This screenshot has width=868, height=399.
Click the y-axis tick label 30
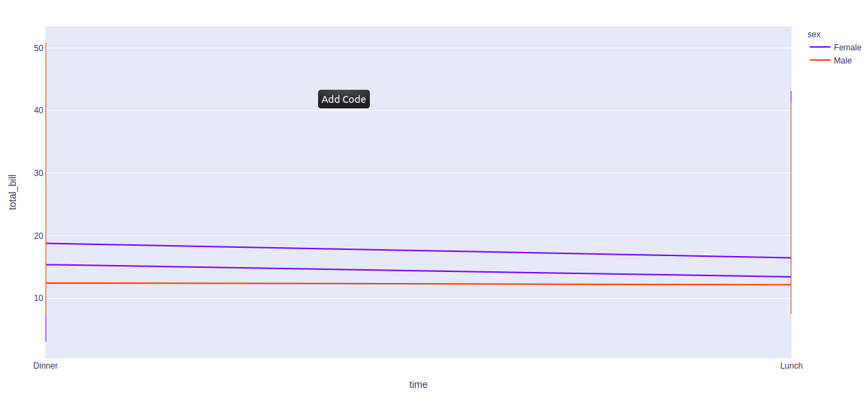pyautogui.click(x=39, y=173)
